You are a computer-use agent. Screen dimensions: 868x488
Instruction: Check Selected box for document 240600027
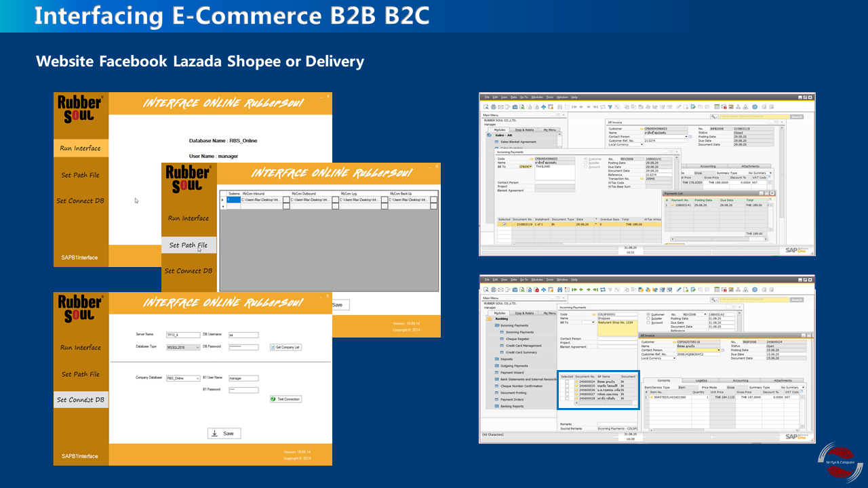(567, 394)
